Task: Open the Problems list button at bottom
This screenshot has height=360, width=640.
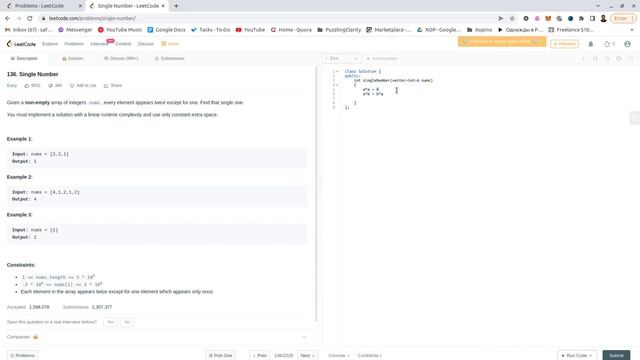Action: 22,356
